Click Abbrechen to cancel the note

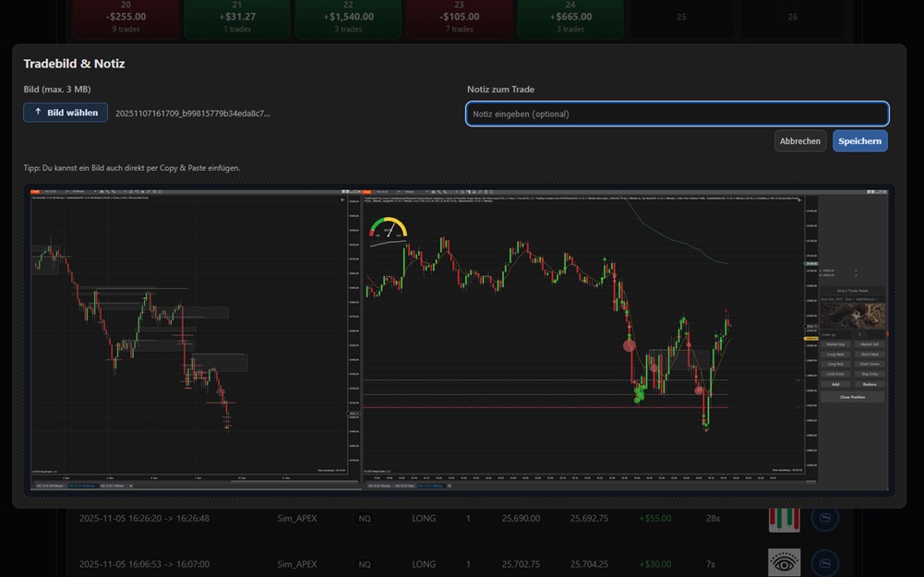800,141
